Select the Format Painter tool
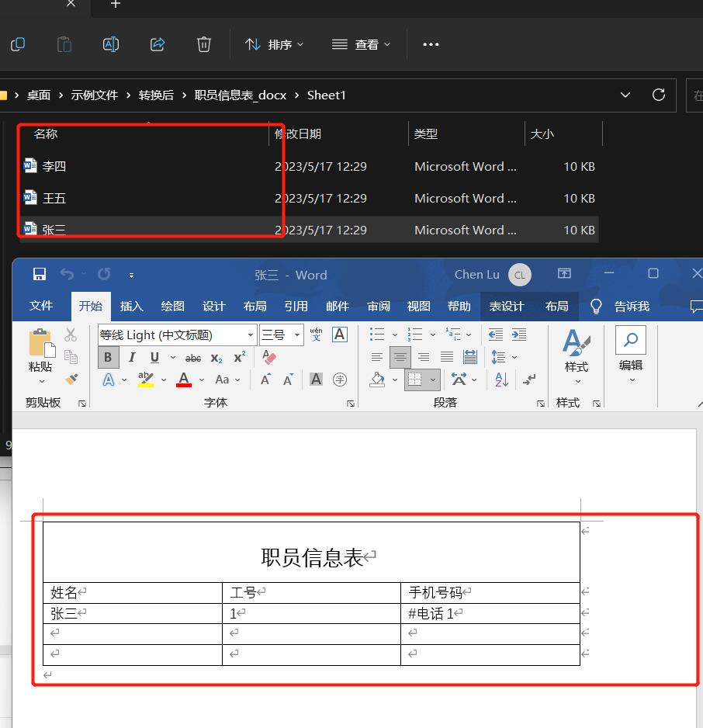Screen dimensions: 703x728 click(69, 380)
